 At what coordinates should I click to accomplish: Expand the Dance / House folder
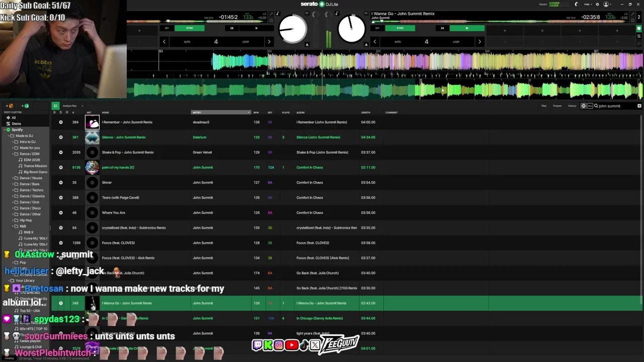(x=12, y=178)
